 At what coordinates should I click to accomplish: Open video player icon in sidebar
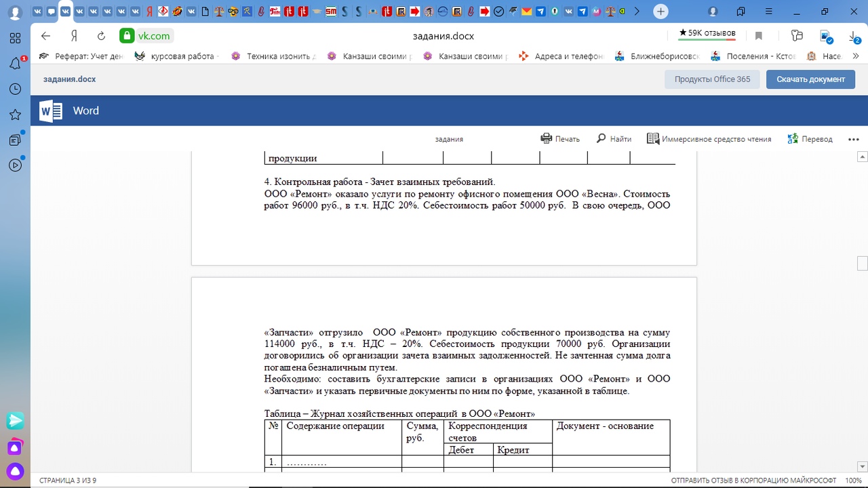pyautogui.click(x=15, y=165)
